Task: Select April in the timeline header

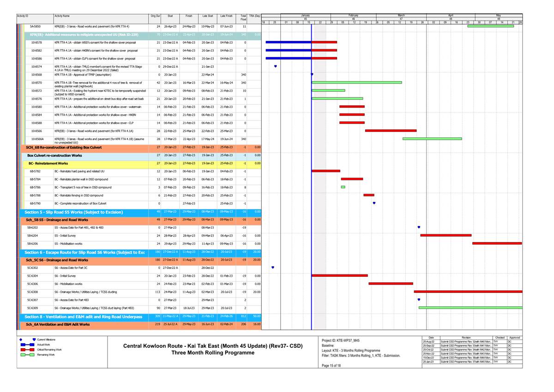Action: tap(451, 15)
